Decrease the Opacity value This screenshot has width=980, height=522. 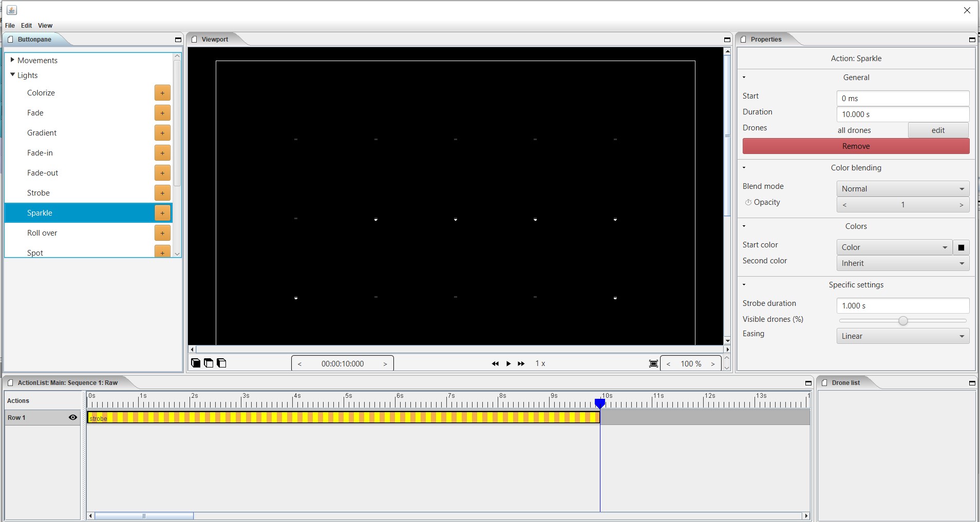[x=844, y=205]
